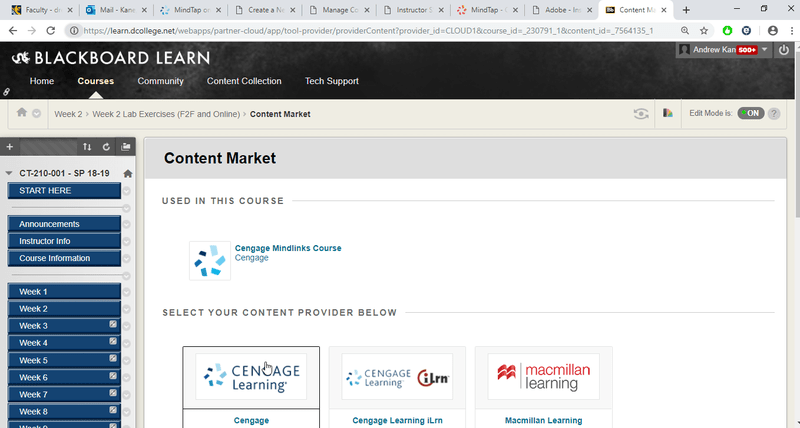Screen dimensions: 800x428
Task: Open Week 7 in course menu
Action: pyautogui.click(x=64, y=394)
